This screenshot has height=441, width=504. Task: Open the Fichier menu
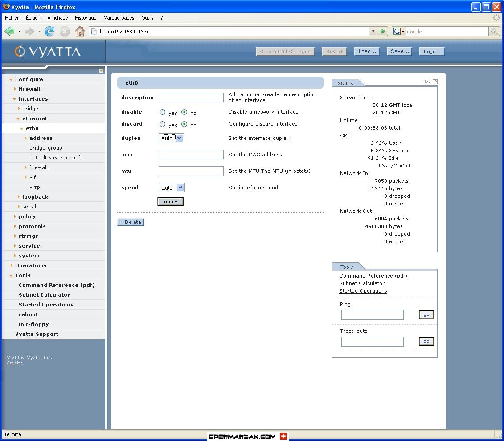click(x=12, y=18)
